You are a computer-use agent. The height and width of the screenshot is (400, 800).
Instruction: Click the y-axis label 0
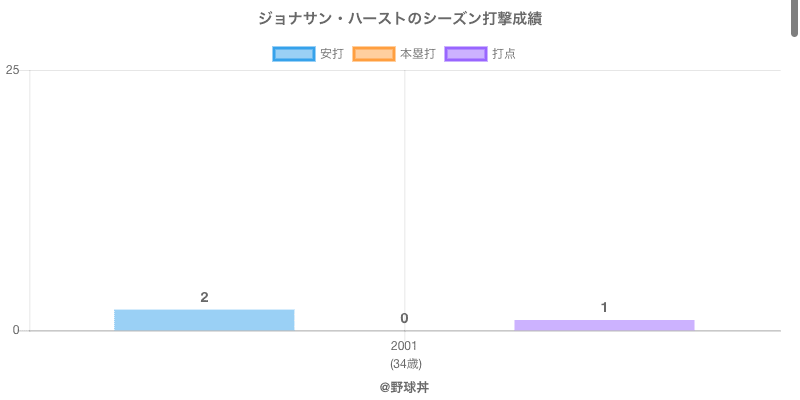tap(15, 330)
